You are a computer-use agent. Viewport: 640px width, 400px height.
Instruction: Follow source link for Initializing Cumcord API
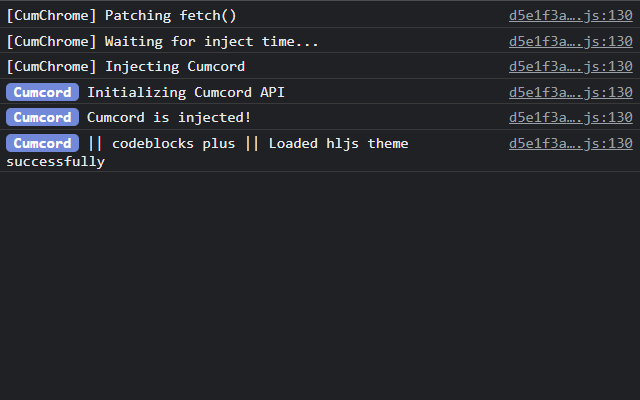click(x=570, y=92)
